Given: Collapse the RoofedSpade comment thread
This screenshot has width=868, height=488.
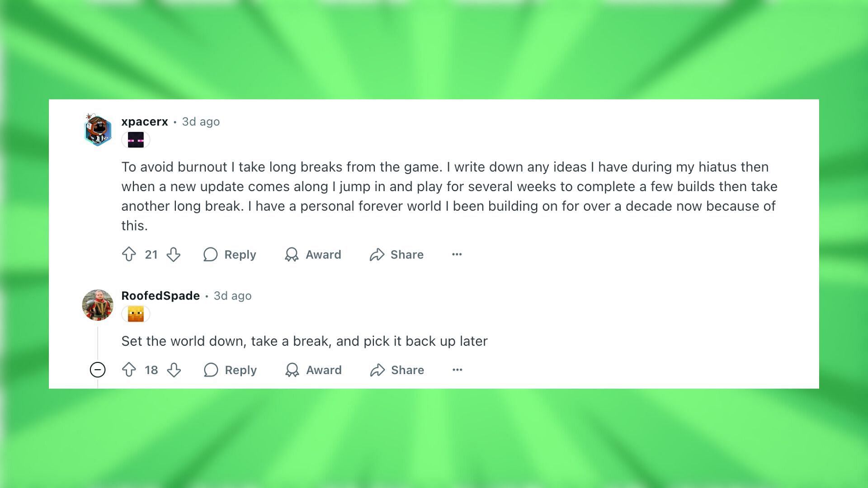Looking at the screenshot, I should [98, 370].
